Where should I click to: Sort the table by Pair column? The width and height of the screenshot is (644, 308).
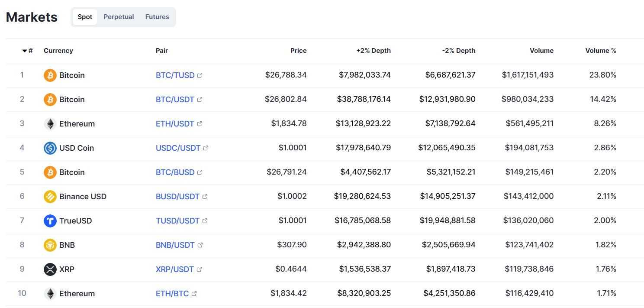pos(162,51)
